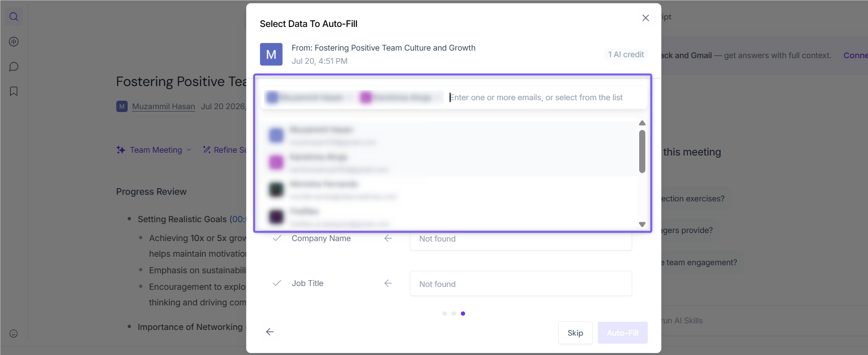This screenshot has height=355, width=868.
Task: Click the 1 AI credit badge
Action: (x=626, y=54)
